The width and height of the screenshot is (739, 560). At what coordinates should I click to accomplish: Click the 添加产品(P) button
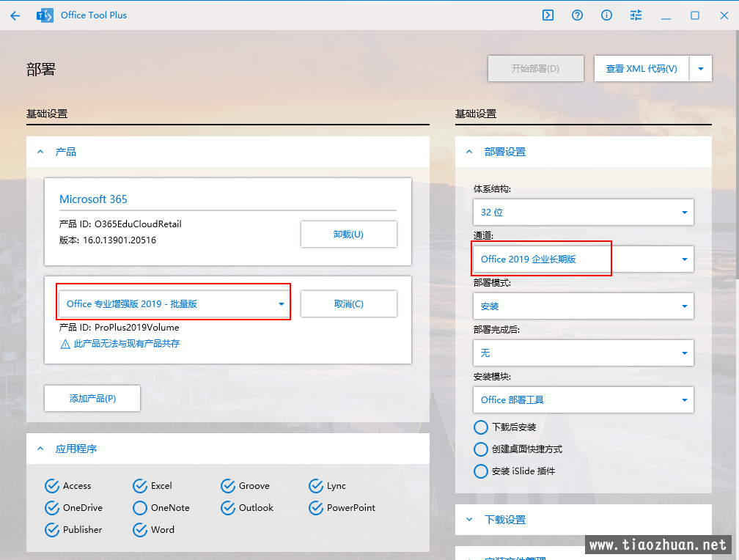tap(92, 398)
